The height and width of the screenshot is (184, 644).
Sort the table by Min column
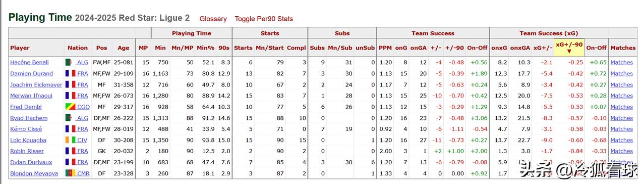160,48
